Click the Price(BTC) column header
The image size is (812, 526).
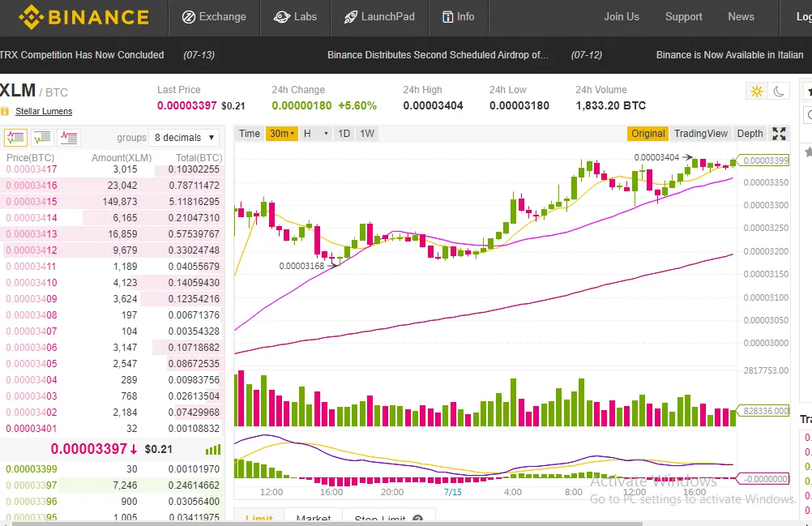pos(30,158)
